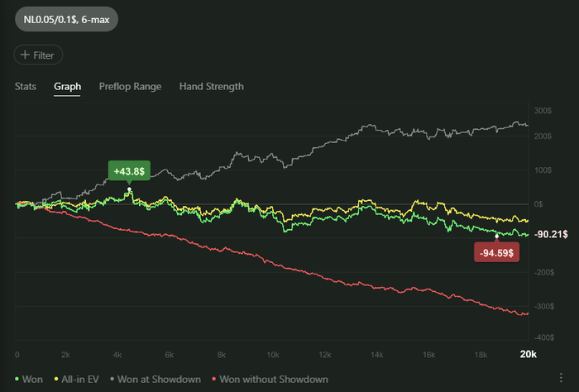The image size is (579, 392).
Task: Click white low-point marker above -94.59$ tooltip
Action: (x=496, y=237)
